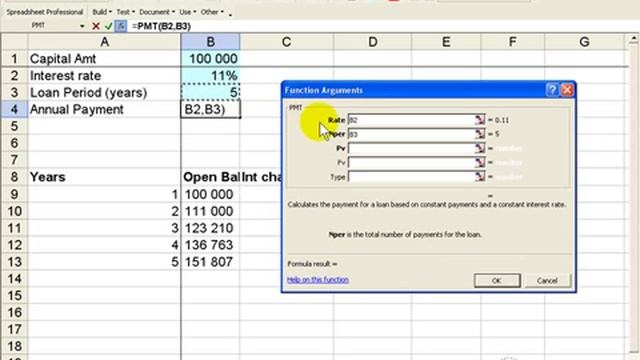Click the Pv range selector icon

click(480, 148)
